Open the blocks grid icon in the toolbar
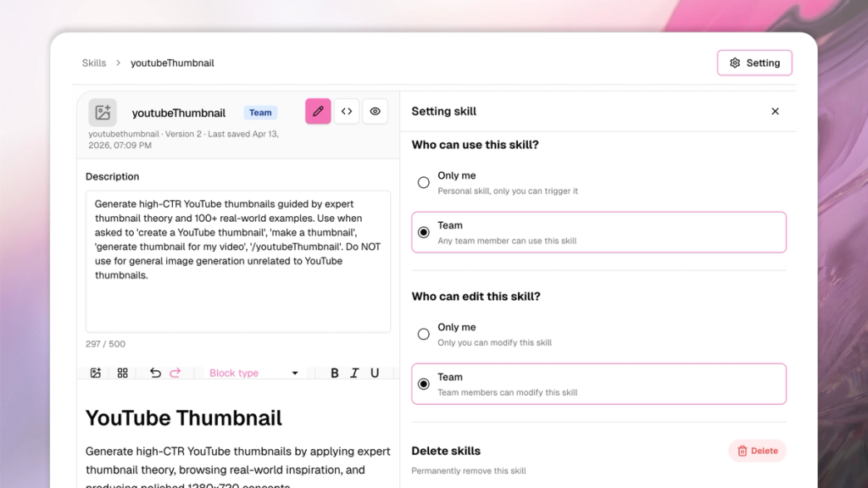 click(122, 372)
